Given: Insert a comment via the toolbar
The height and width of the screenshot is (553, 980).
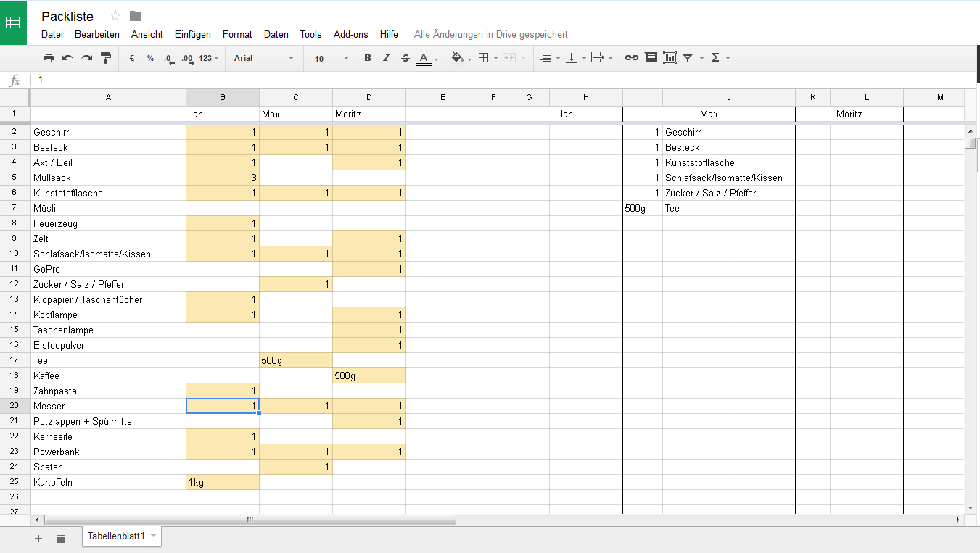Looking at the screenshot, I should tap(651, 58).
